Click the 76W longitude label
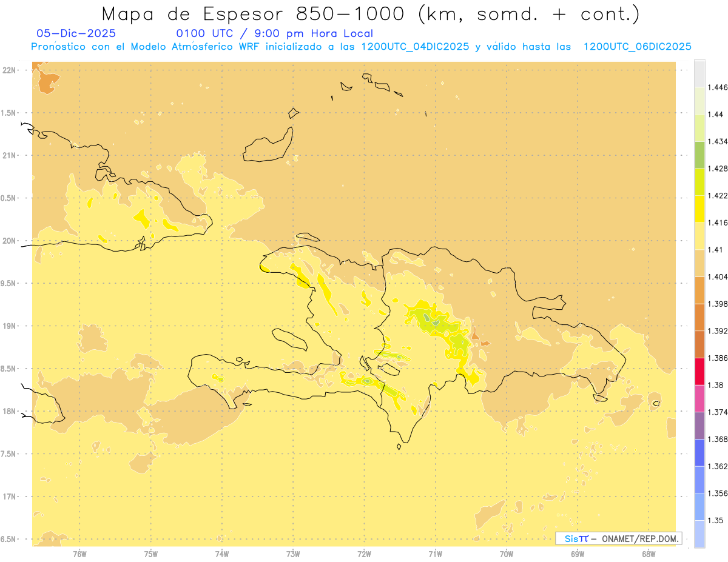728x562 pixels. click(x=79, y=554)
